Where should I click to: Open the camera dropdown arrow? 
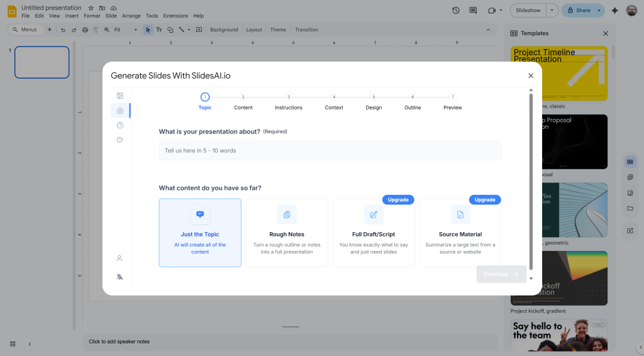tap(501, 10)
